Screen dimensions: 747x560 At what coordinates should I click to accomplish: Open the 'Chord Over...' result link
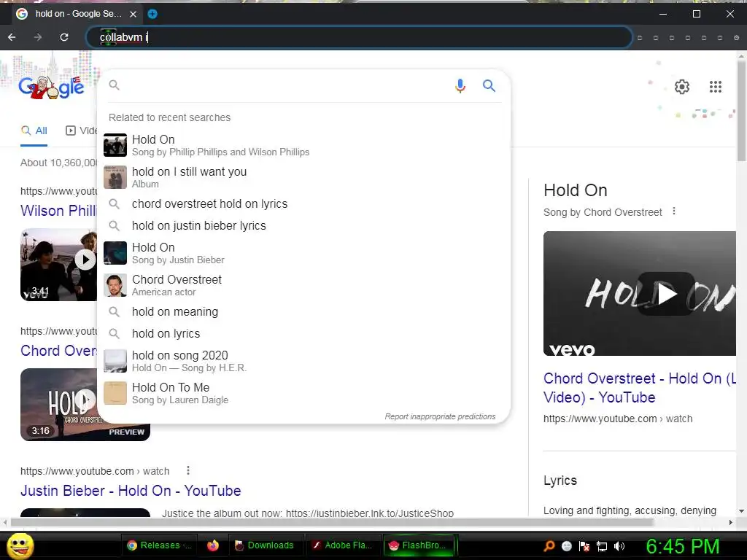click(x=58, y=351)
